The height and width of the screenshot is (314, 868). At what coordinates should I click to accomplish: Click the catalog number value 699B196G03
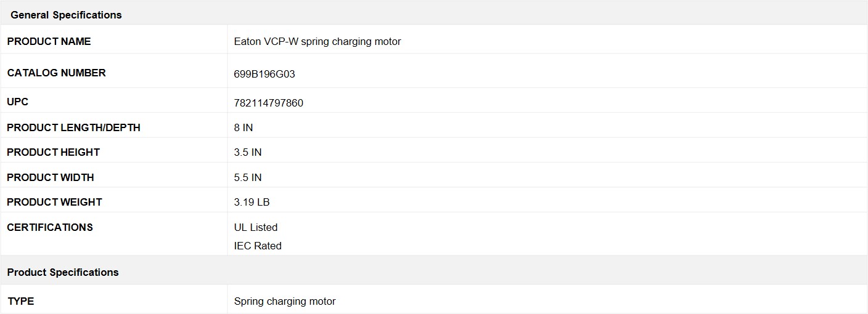click(264, 74)
